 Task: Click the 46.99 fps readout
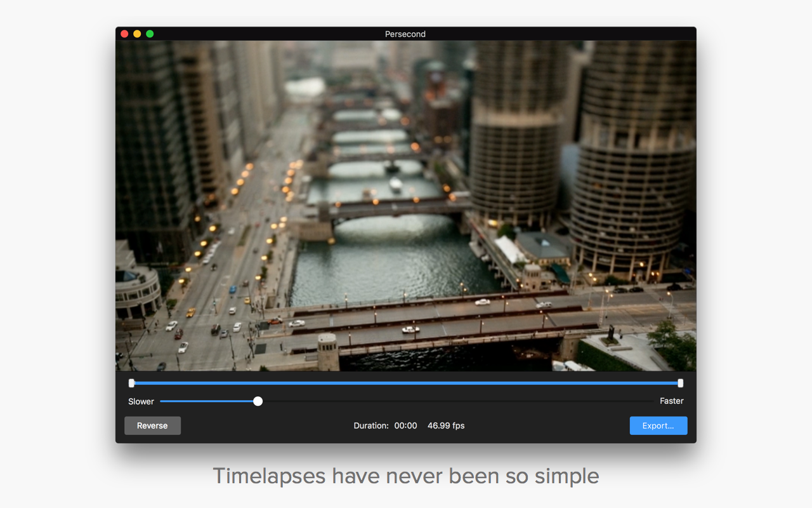446,425
